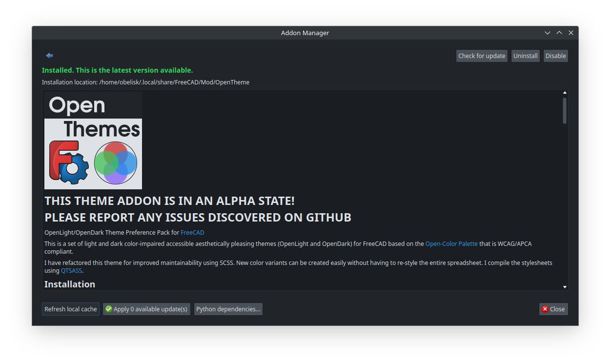Apply 0 available update(s)
The width and height of the screenshot is (611, 364).
147,309
